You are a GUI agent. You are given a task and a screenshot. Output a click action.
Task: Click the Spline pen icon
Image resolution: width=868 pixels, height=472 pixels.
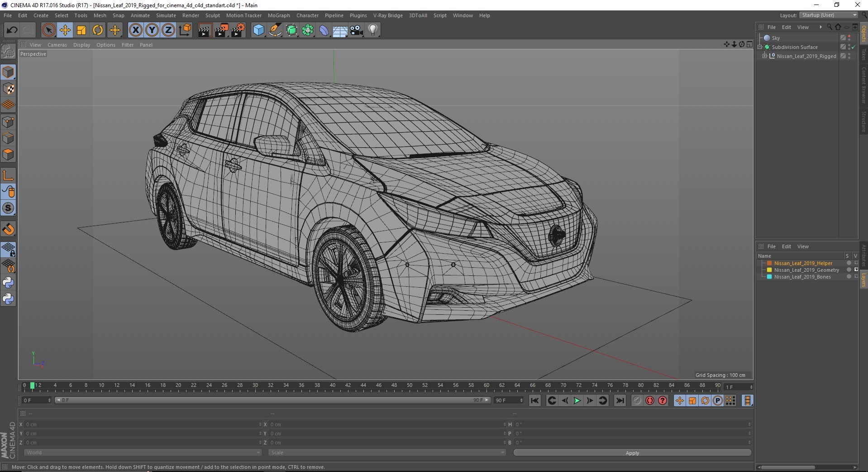(x=275, y=30)
